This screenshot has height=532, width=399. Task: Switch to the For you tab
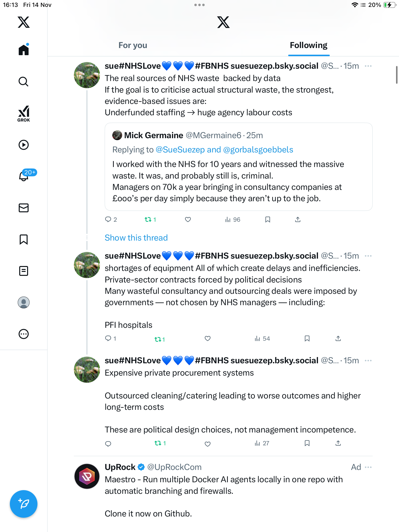133,45
